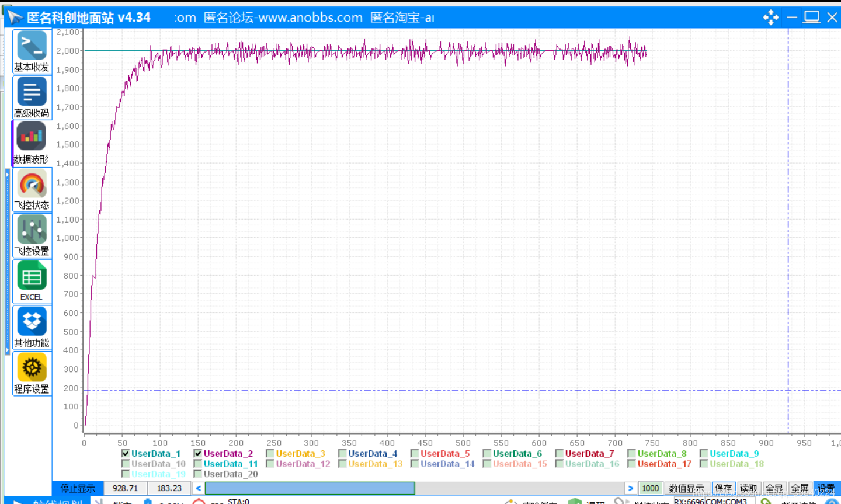This screenshot has height=504, width=841.
Task: Enable the UserData_9 checkbox
Action: click(x=704, y=453)
